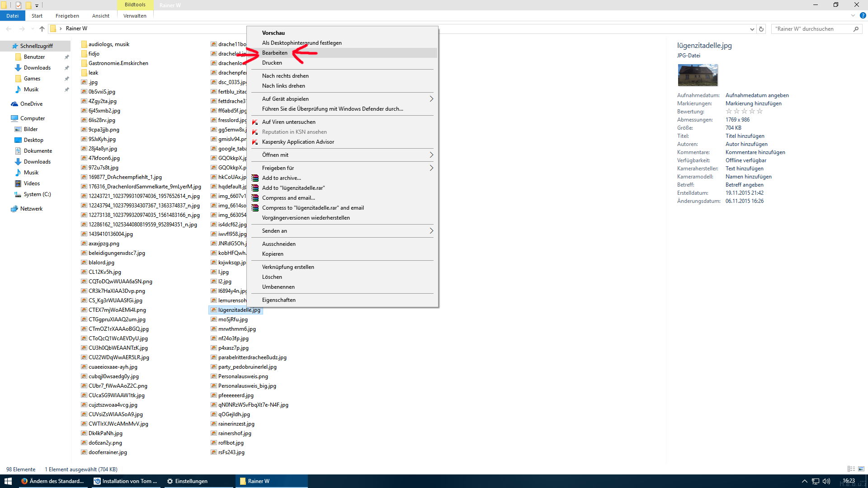The width and height of the screenshot is (868, 488).
Task: Open the 'Ansicht' ribbon tab
Action: coord(100,16)
